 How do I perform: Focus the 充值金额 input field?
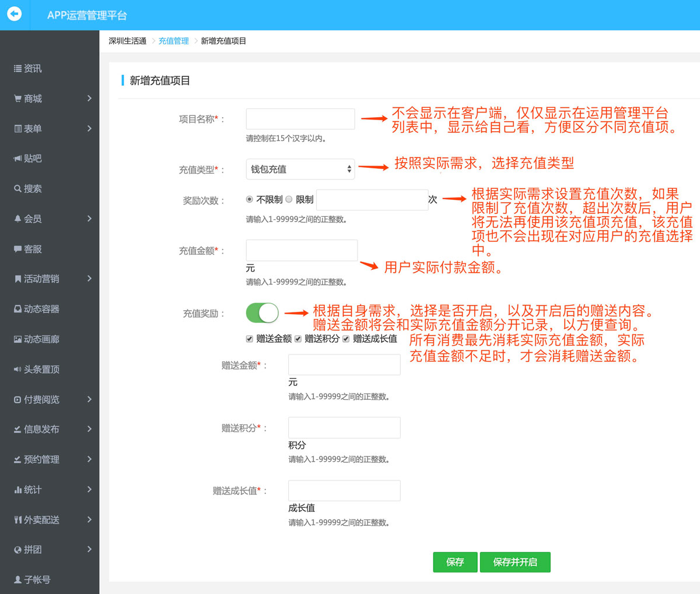pos(302,250)
